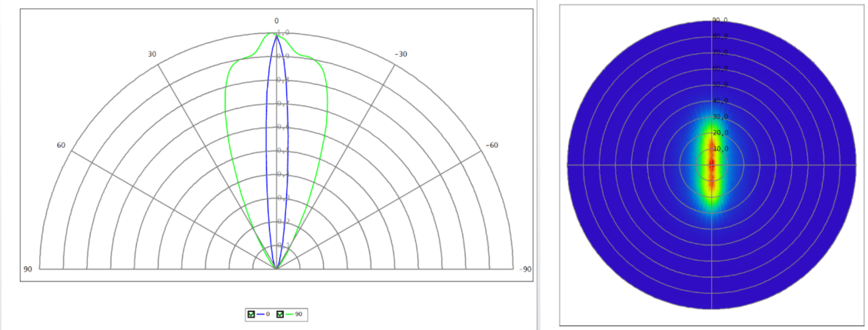Click the '-60' angle label on polar chart
The width and height of the screenshot is (868, 330).
click(491, 145)
